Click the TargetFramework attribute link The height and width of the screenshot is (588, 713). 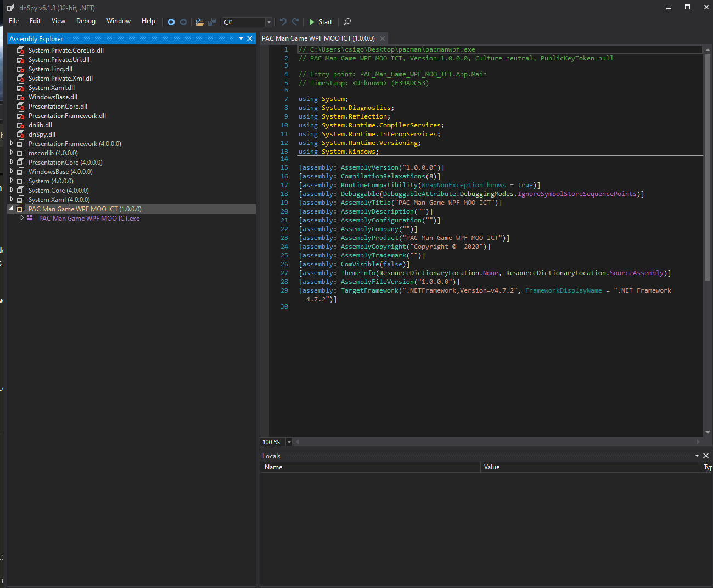[369, 290]
